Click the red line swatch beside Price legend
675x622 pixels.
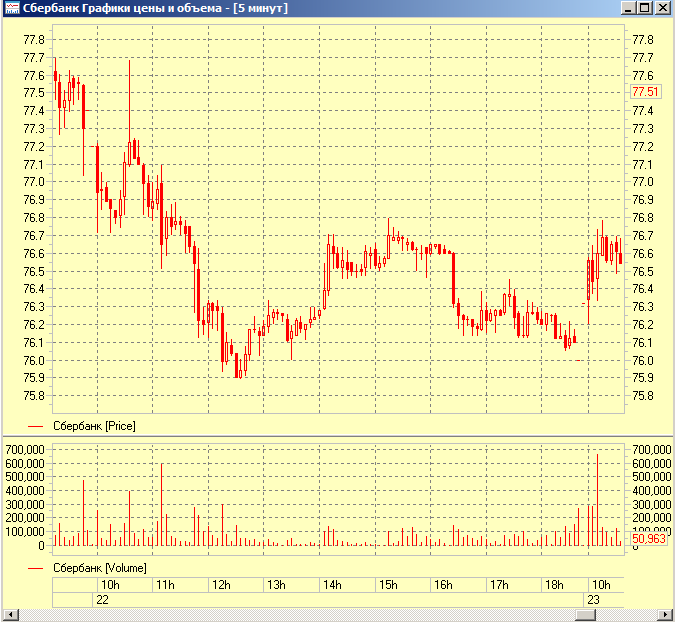(37, 426)
